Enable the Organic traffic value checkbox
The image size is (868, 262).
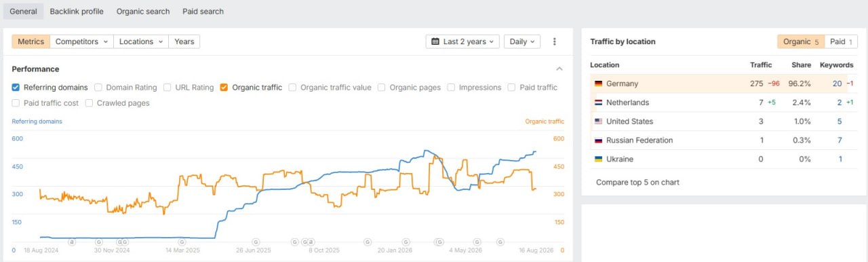click(292, 88)
